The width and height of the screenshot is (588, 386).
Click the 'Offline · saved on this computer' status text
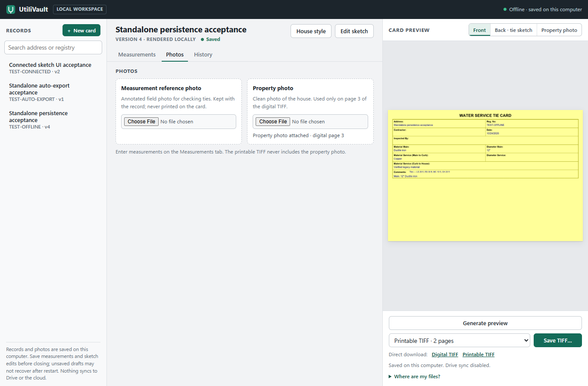[545, 9]
